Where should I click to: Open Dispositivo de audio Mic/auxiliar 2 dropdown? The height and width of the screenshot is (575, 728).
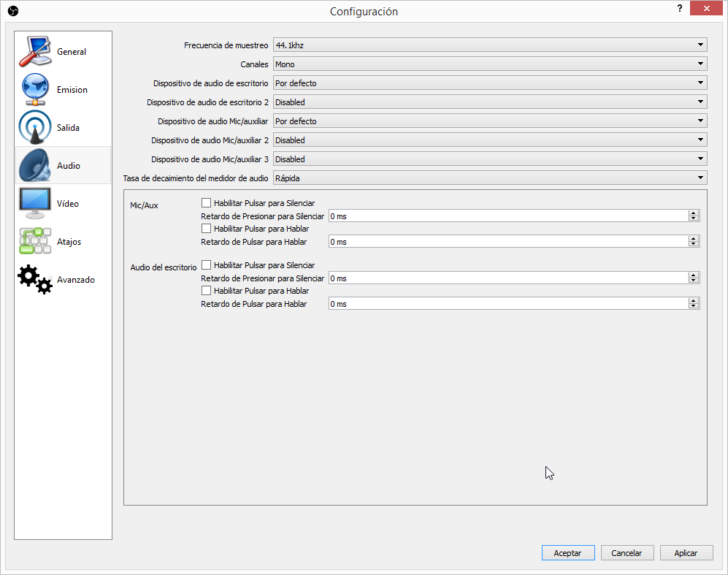pyautogui.click(x=490, y=140)
